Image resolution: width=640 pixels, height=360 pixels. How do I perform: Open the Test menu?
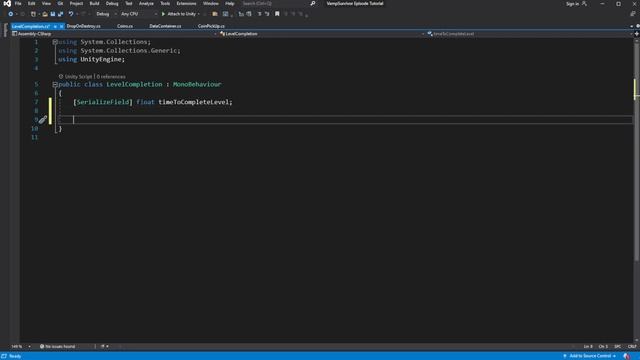tap(129, 4)
